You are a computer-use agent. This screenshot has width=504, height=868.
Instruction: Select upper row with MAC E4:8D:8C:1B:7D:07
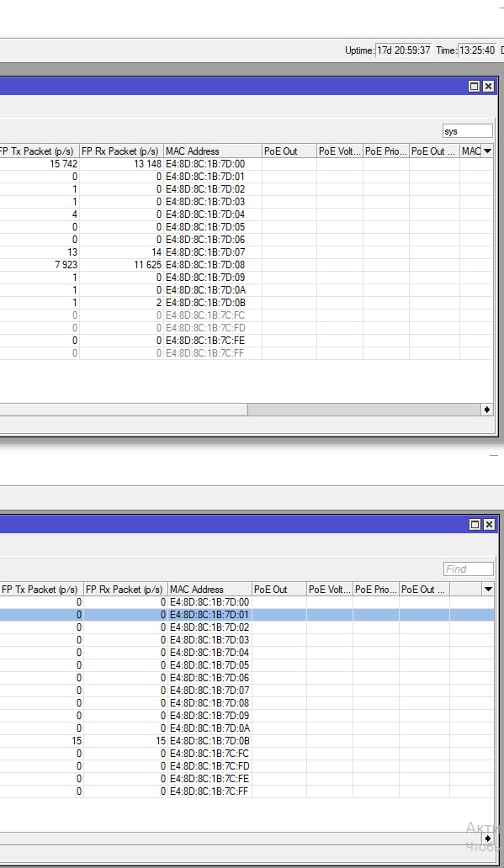pos(246,251)
